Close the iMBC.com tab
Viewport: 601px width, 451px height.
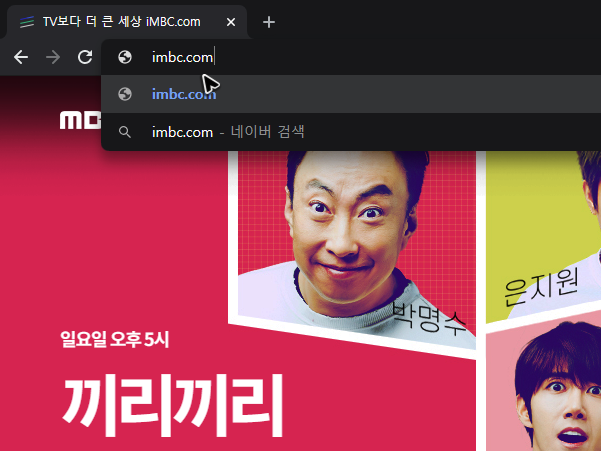pyautogui.click(x=231, y=22)
